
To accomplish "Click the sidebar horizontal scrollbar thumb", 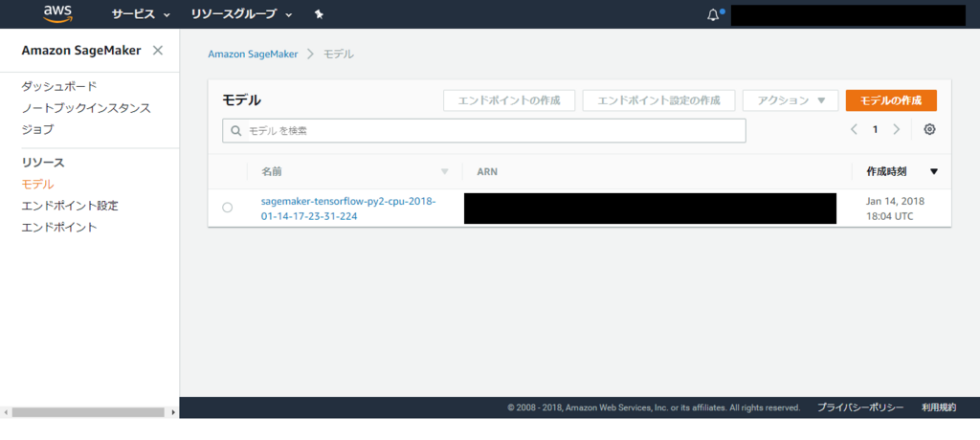I will tap(87, 412).
